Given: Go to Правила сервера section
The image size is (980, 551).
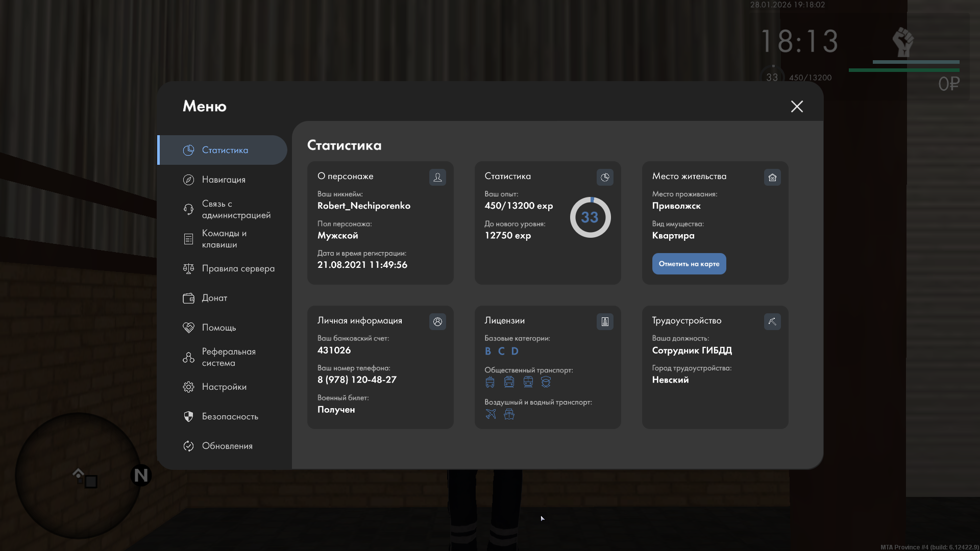Looking at the screenshot, I should pyautogui.click(x=238, y=268).
